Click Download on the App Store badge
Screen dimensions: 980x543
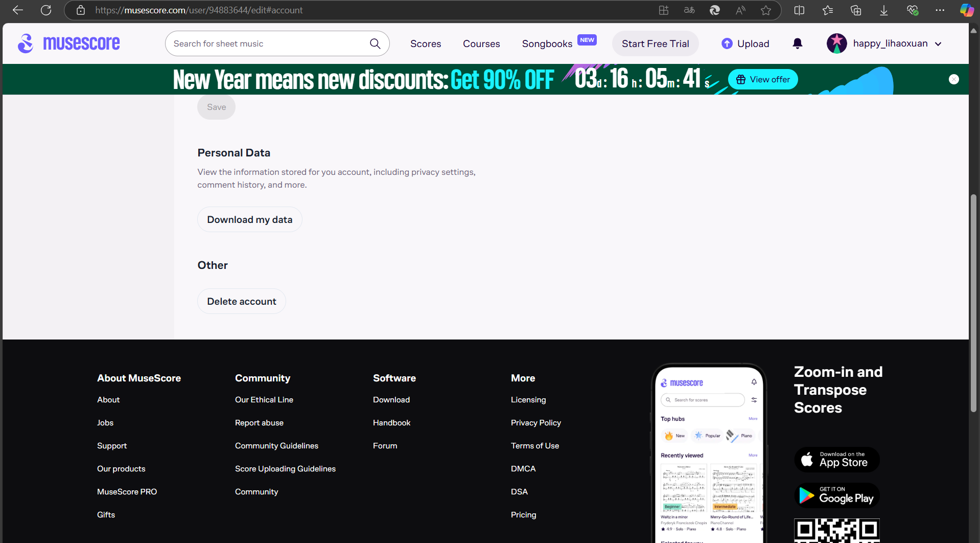pos(837,460)
